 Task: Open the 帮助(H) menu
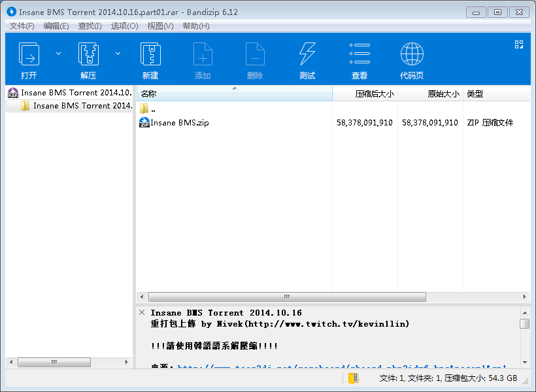196,26
